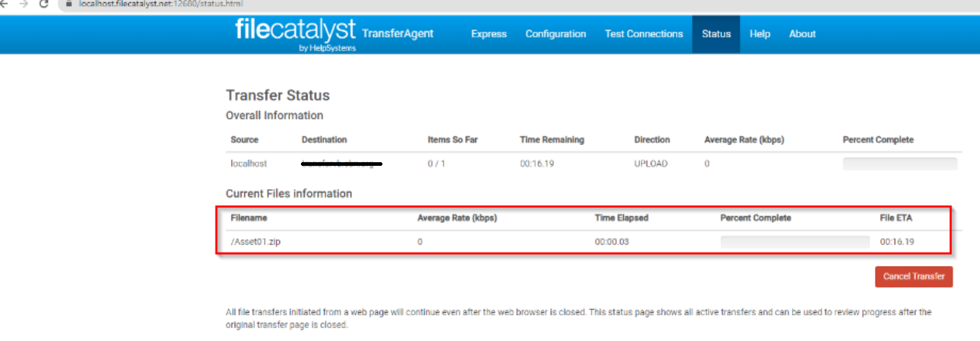The width and height of the screenshot is (980, 341).
Task: Open the About page
Action: (802, 34)
